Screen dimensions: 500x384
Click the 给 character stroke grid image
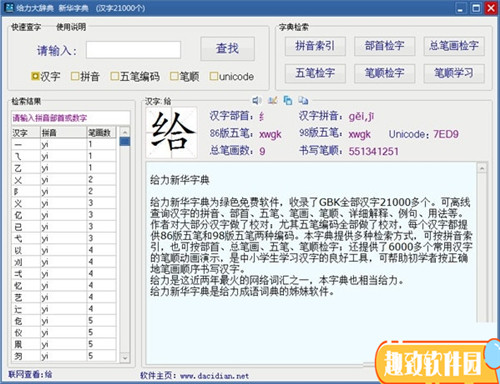(x=171, y=132)
